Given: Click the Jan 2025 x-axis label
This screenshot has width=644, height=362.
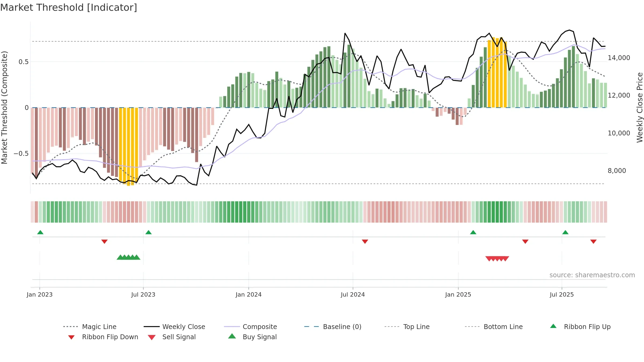Looking at the screenshot, I should click(x=458, y=294).
